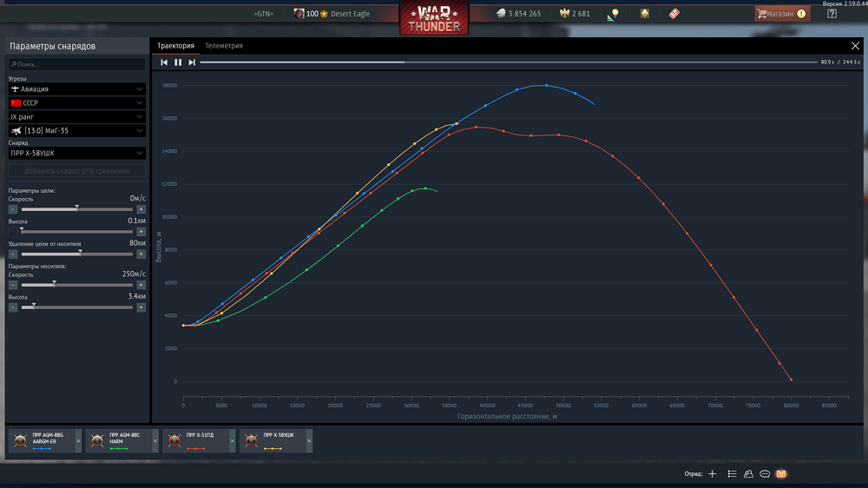Image resolution: width=868 pixels, height=488 pixels.
Task: Open the ПРР Х-58УШК shell dropdown
Action: 77,154
